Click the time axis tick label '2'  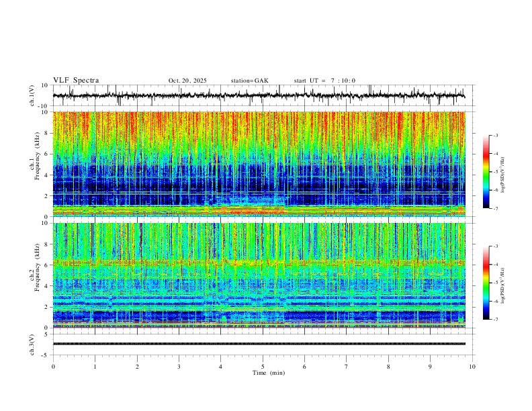click(137, 367)
